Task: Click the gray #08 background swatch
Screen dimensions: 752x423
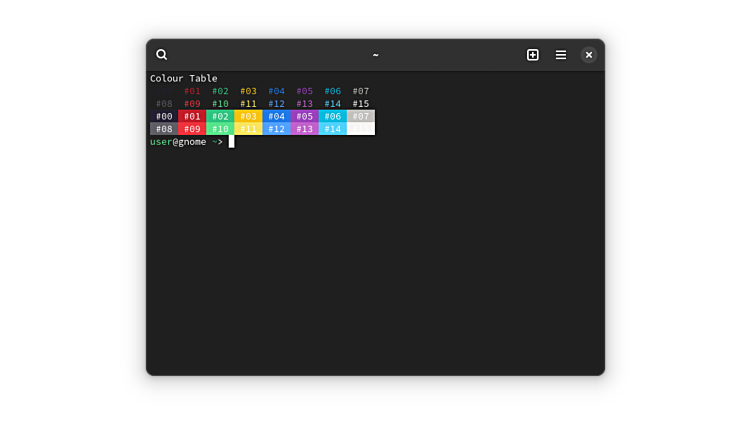Action: [x=164, y=129]
